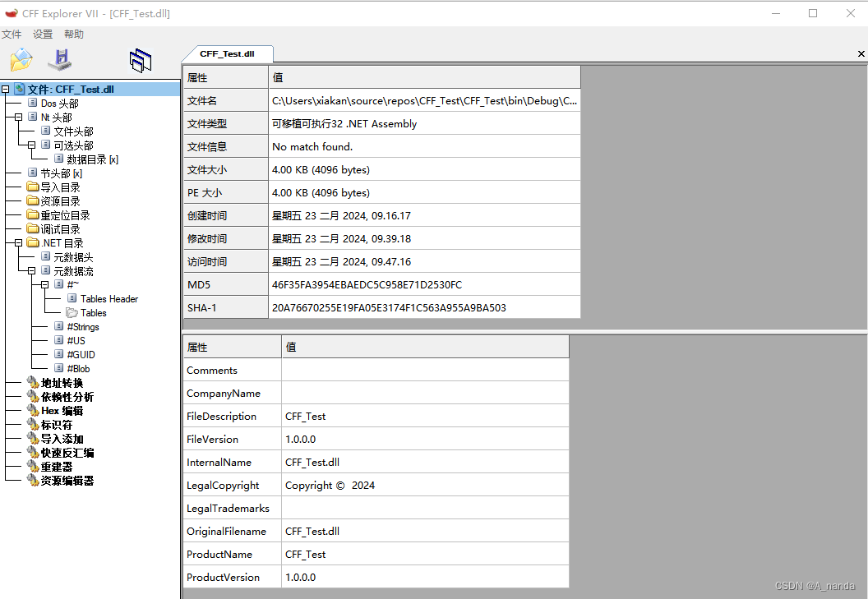This screenshot has height=599, width=868.
Task: Open the 设置 menu
Action: pyautogui.click(x=42, y=34)
